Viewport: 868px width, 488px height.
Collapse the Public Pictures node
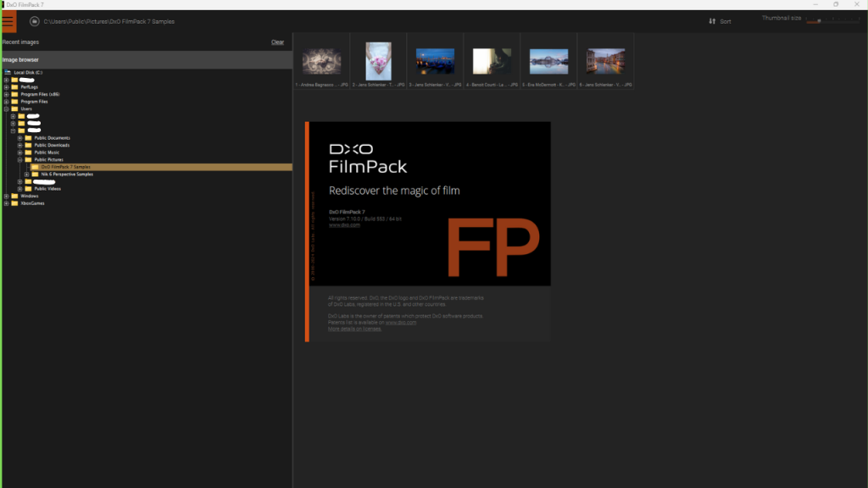(x=20, y=160)
